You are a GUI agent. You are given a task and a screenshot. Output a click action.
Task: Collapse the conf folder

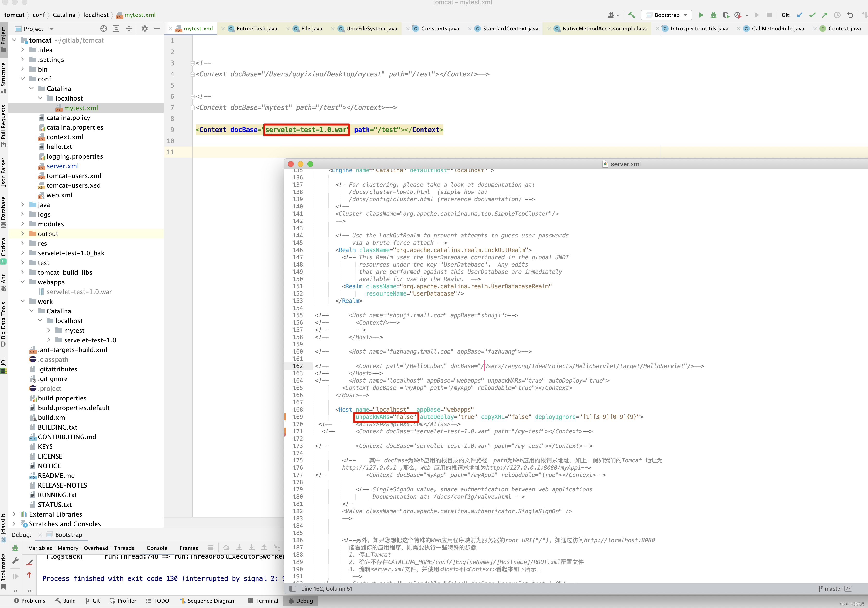tap(22, 79)
